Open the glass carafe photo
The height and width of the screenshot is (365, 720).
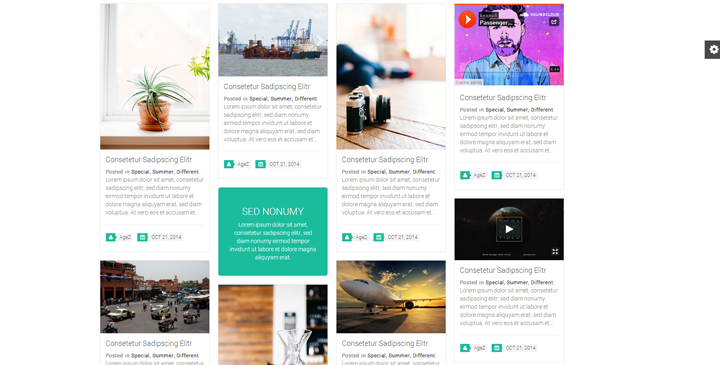(x=273, y=325)
